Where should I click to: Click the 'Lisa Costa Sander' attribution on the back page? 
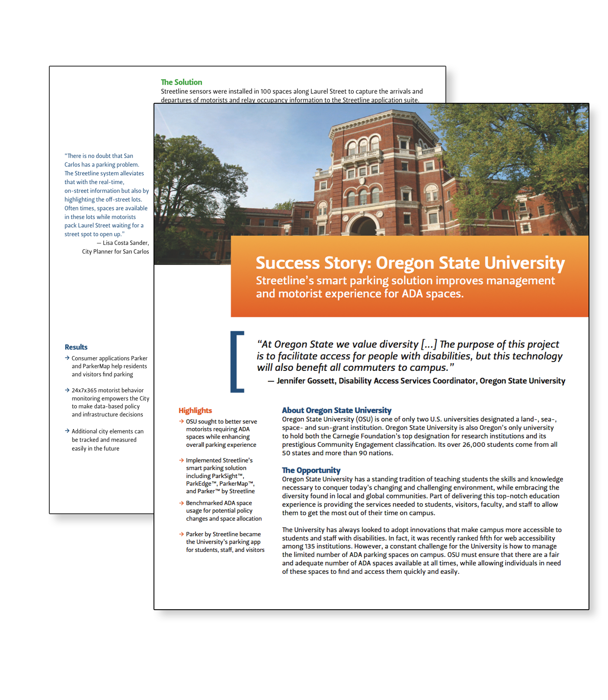pos(123,243)
